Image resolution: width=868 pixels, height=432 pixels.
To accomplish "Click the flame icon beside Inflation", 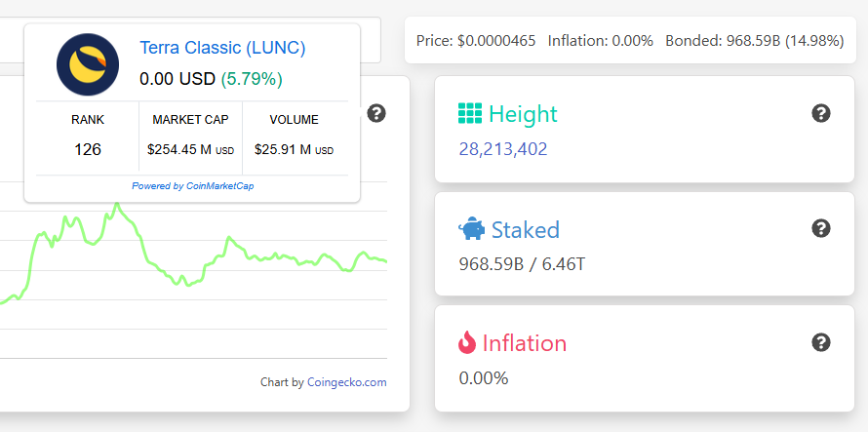I will point(468,342).
